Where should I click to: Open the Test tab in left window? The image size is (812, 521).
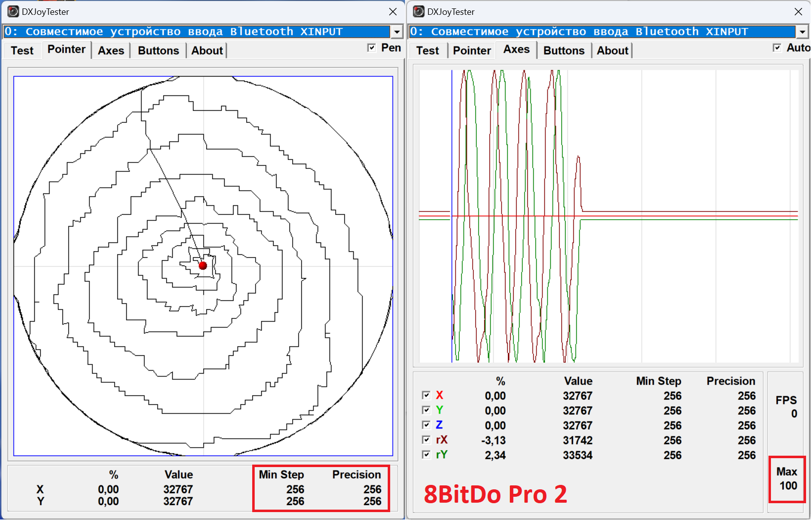pos(22,50)
